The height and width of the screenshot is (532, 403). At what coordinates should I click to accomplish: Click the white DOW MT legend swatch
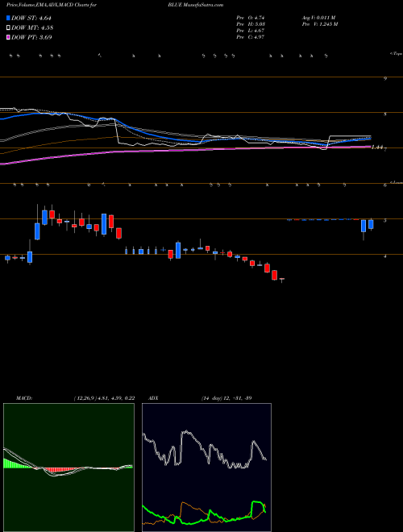[x=8, y=28]
